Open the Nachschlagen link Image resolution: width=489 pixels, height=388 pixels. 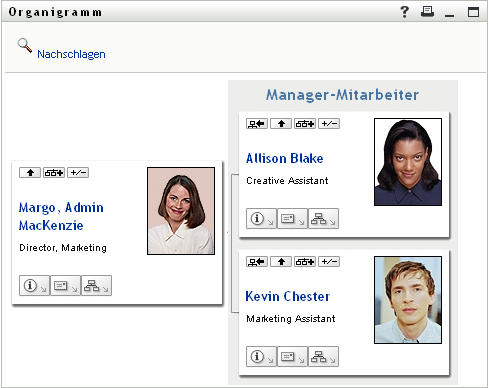(71, 54)
